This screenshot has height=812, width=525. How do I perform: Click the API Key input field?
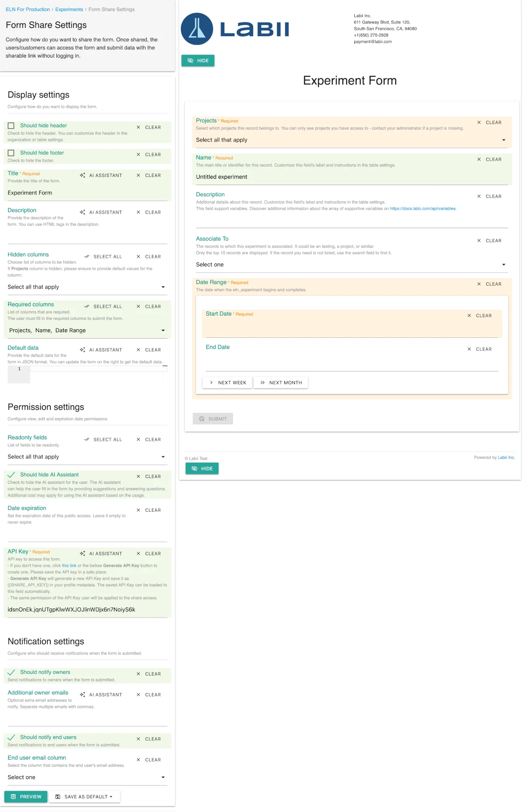coord(87,610)
